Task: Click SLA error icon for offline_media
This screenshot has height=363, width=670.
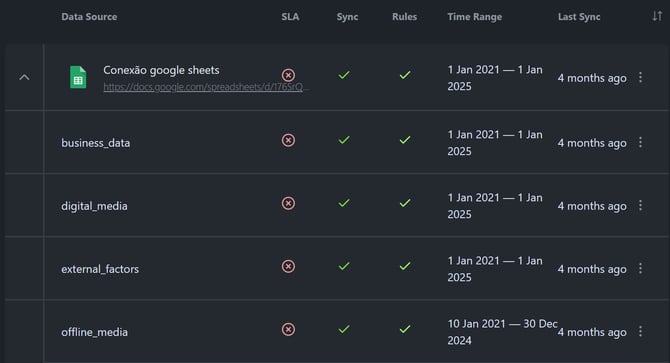Action: pos(288,329)
